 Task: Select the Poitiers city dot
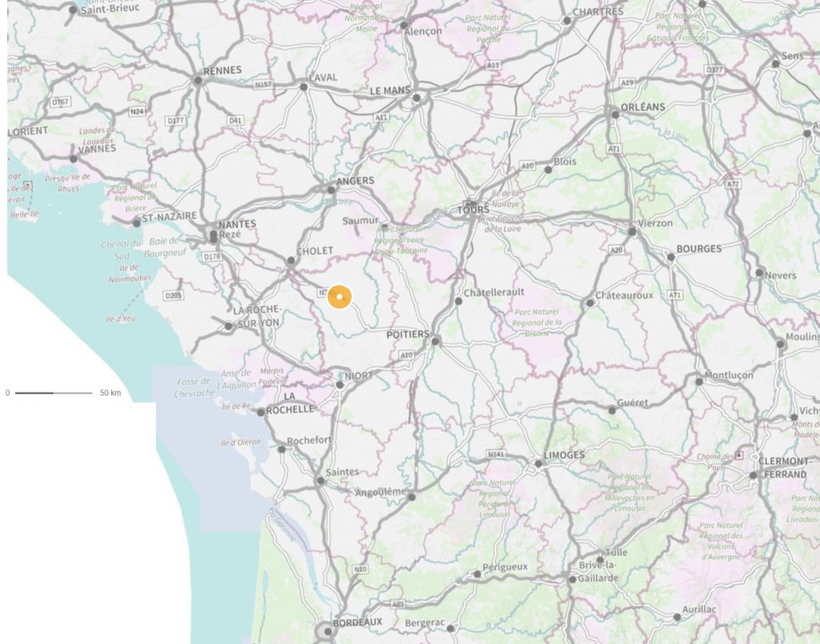pos(436,341)
